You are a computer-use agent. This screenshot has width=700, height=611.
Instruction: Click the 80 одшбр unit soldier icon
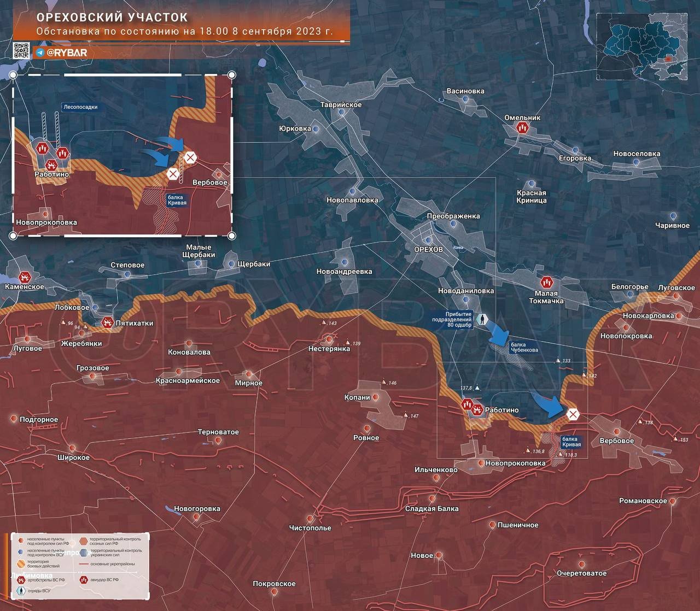482,319
